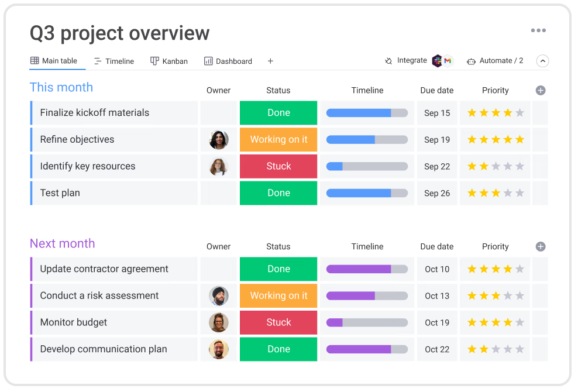Click owner avatar for Refine objectives

coord(219,140)
